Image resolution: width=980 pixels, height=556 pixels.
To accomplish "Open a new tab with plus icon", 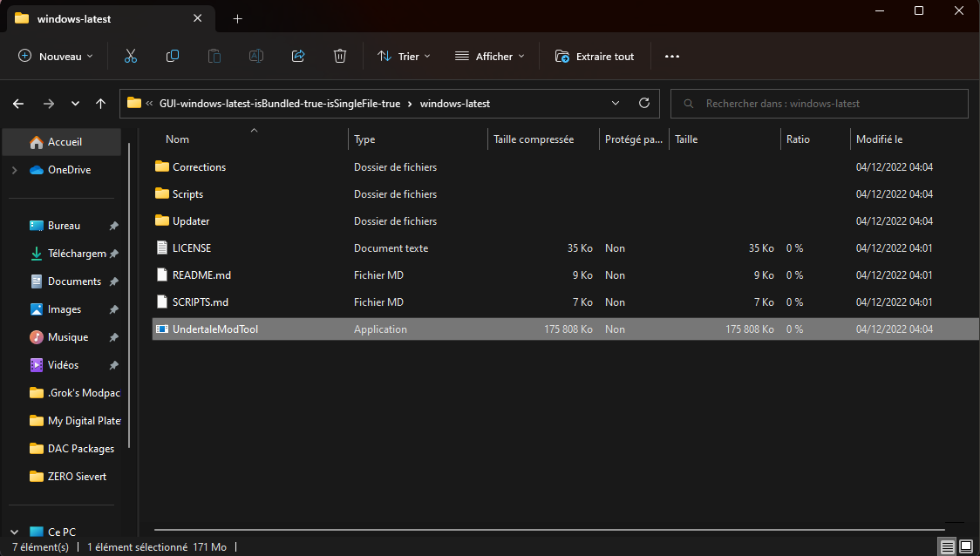I will point(237,19).
